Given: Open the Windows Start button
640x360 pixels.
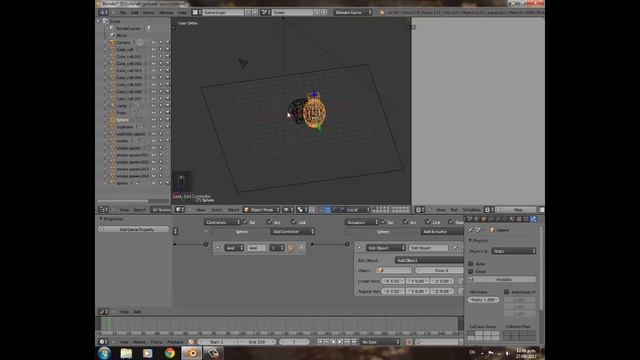Looking at the screenshot, I should (104, 353).
